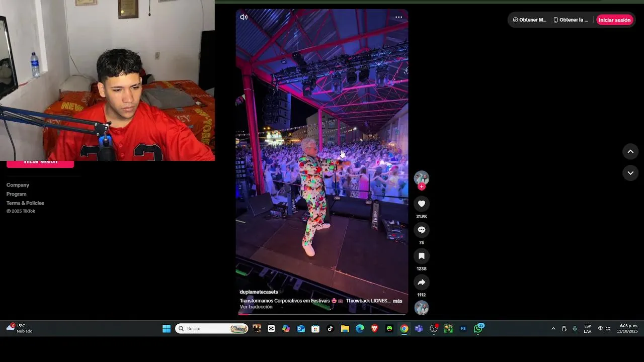Open the creator's profile avatar

422,178
